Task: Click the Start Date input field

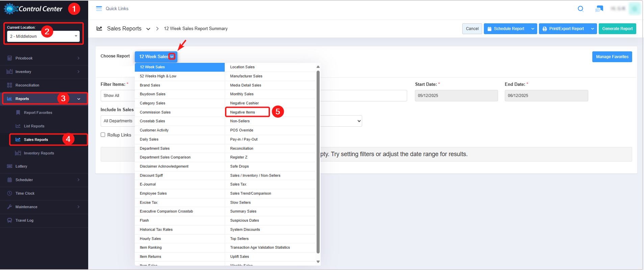Action: pos(456,96)
